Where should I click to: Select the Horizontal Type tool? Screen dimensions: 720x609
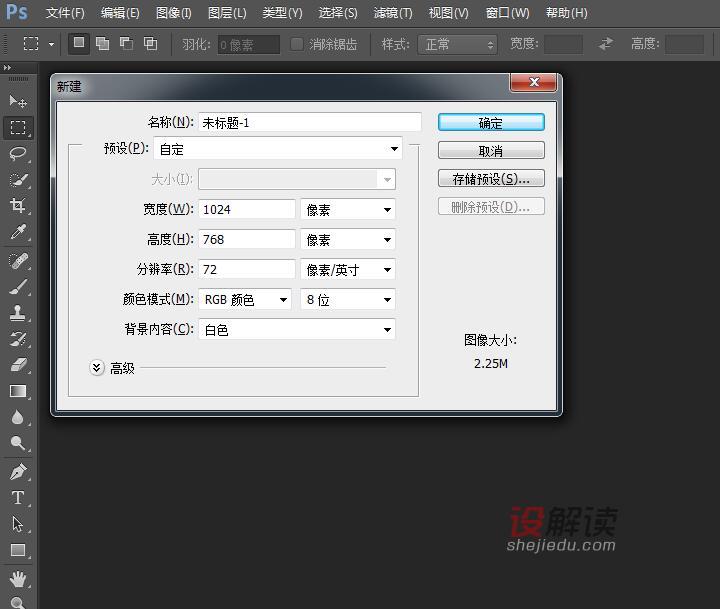pos(18,497)
